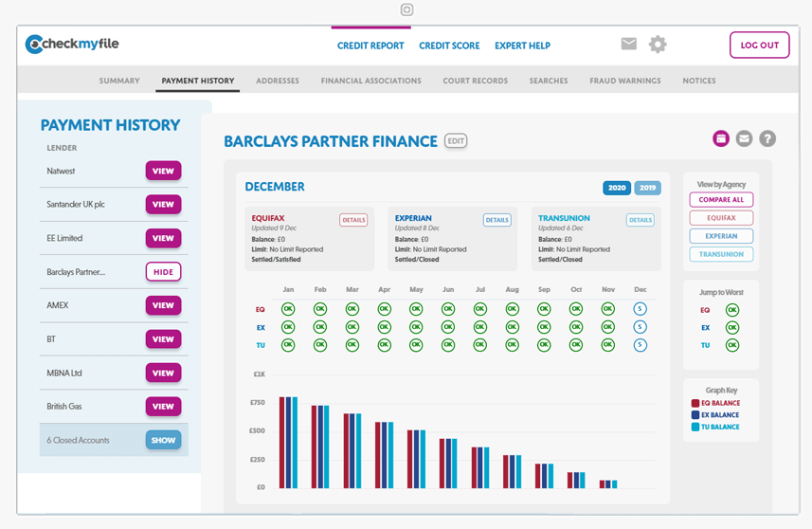812x529 pixels.
Task: Edit the Barclays Partner Finance name
Action: (x=456, y=141)
